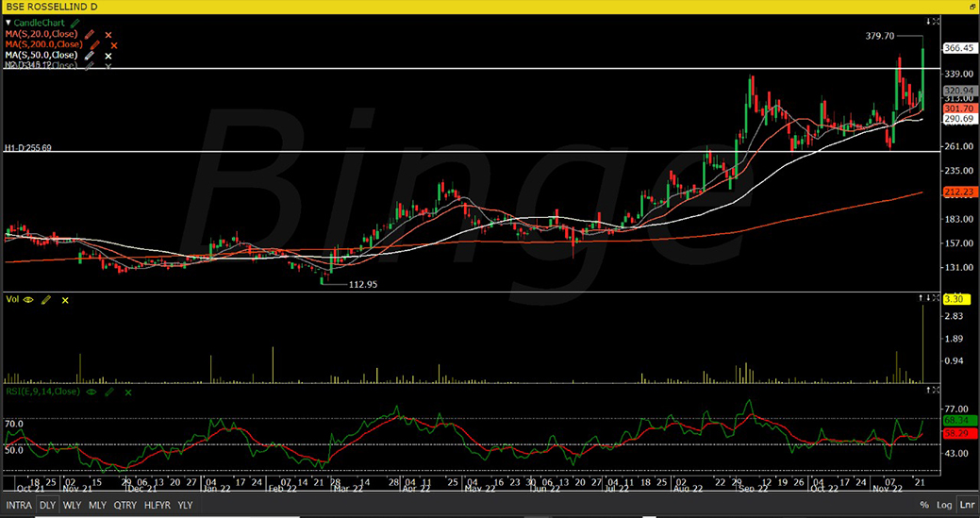The image size is (980, 518).
Task: Switch to WLY weekly timeframe
Action: point(73,505)
